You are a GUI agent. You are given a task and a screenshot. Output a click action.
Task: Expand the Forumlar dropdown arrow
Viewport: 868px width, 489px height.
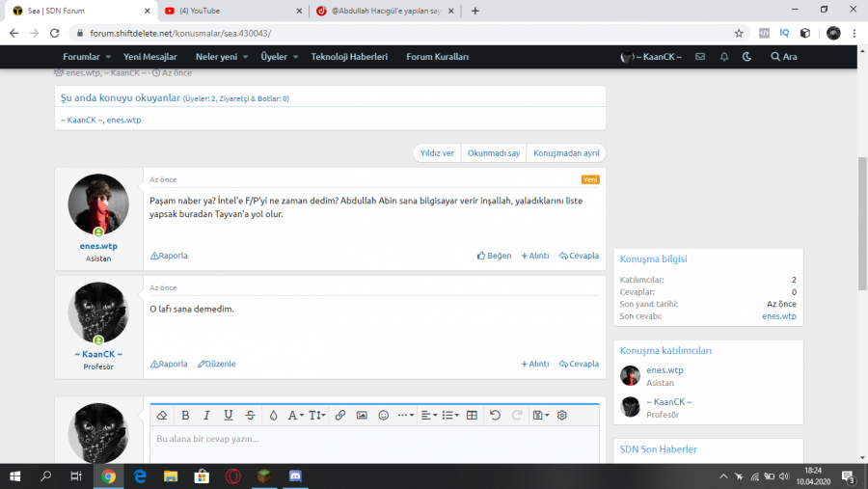pyautogui.click(x=108, y=57)
